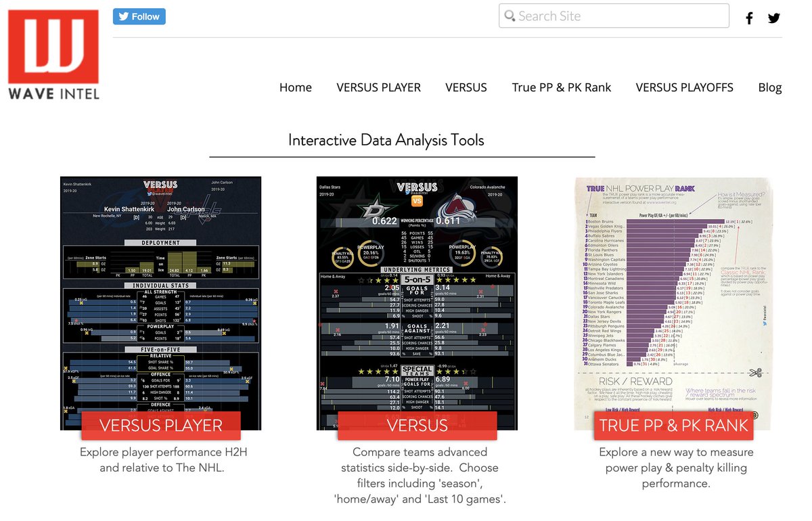Open the True NHL Power Play Rank chart thumbnail

click(673, 303)
